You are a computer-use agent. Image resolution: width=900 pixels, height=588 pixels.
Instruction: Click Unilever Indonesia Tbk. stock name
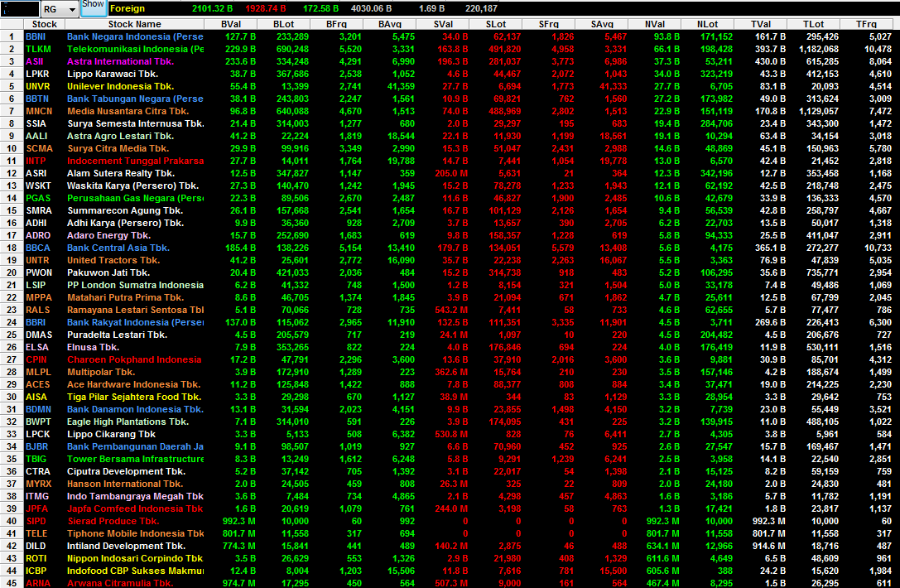(x=121, y=87)
